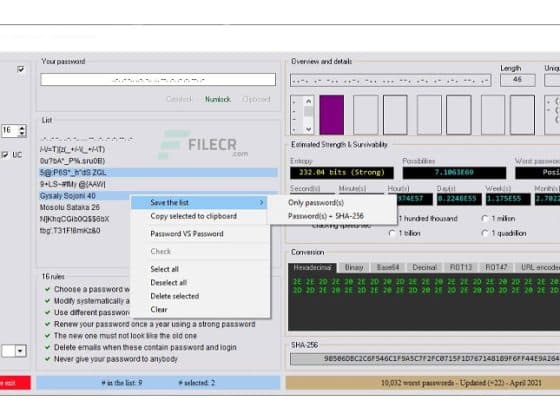Select list entry 9+LS~#fMy @{AAV|

[72, 184]
